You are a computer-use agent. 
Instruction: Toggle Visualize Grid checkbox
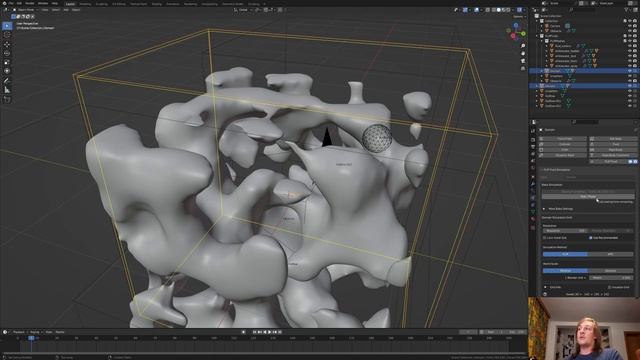coord(609,287)
